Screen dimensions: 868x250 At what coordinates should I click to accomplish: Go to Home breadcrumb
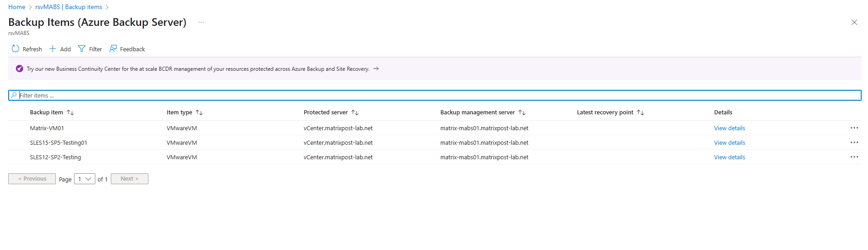(x=17, y=7)
